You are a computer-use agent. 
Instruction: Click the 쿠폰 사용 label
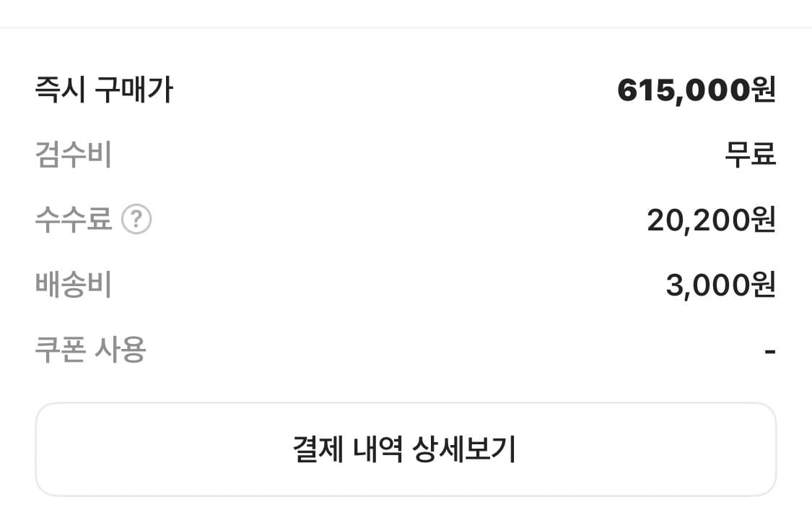(x=91, y=350)
